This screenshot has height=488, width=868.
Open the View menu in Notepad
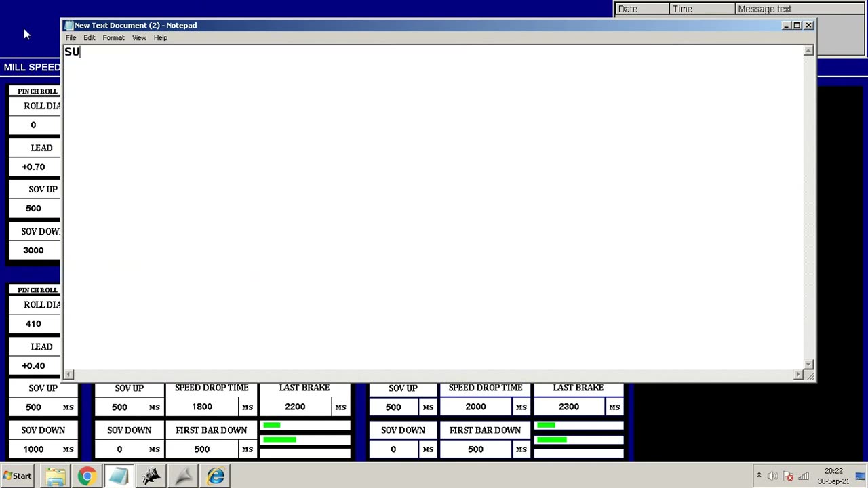pyautogui.click(x=139, y=38)
